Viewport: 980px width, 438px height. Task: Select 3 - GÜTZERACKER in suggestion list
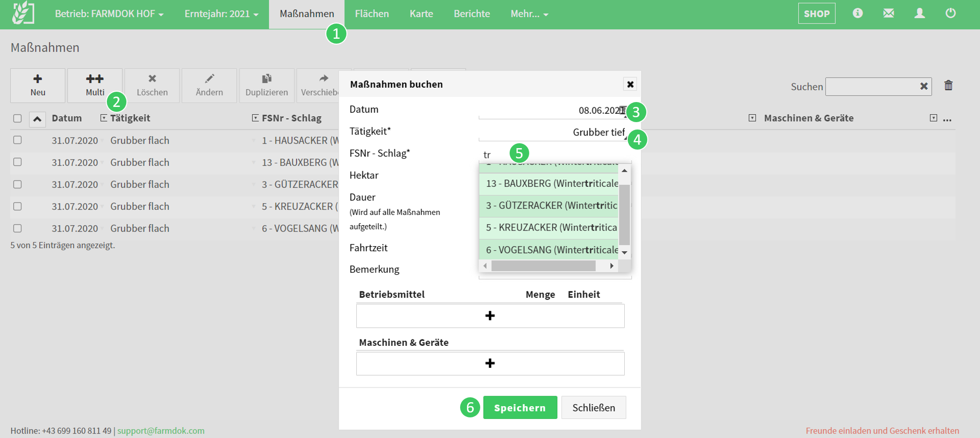549,206
